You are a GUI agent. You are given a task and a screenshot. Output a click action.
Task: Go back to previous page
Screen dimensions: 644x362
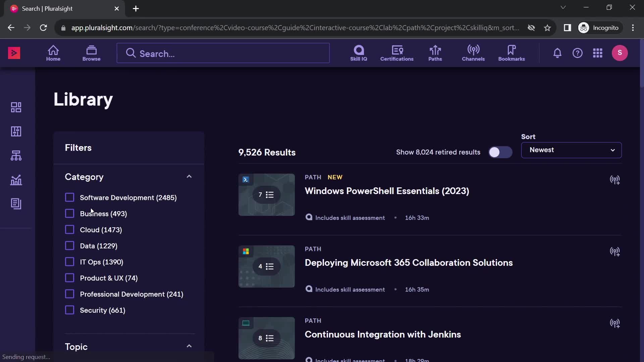point(11,28)
